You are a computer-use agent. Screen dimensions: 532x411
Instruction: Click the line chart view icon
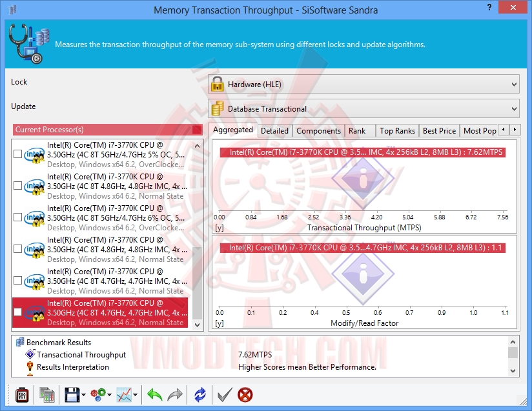124,395
